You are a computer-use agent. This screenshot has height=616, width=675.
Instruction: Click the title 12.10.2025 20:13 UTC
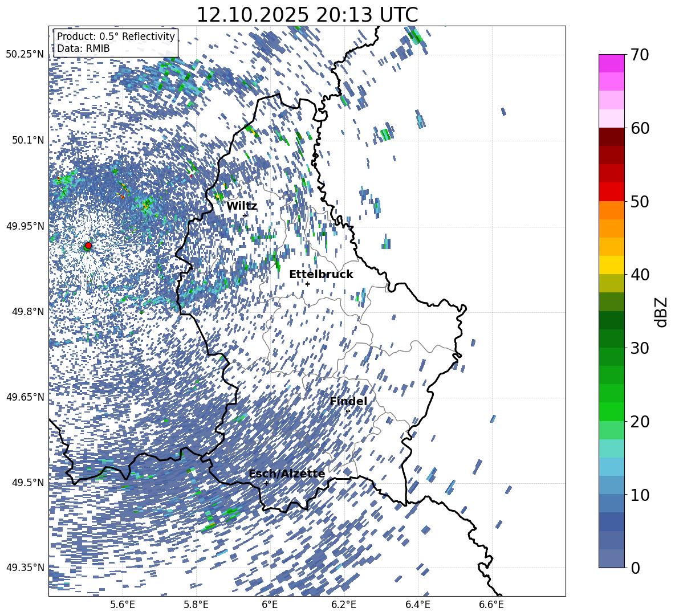[x=307, y=15]
